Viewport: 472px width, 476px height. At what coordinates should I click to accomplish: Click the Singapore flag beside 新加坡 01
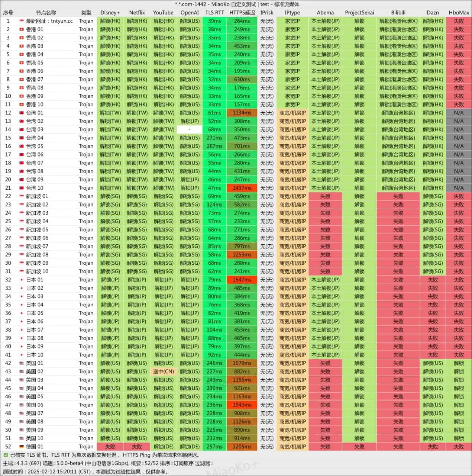pyautogui.click(x=22, y=196)
